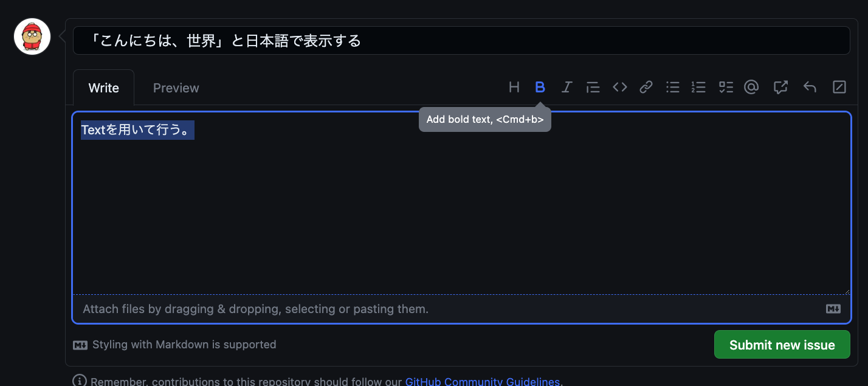868x386 pixels.
Task: Mention a user with @
Action: click(751, 87)
